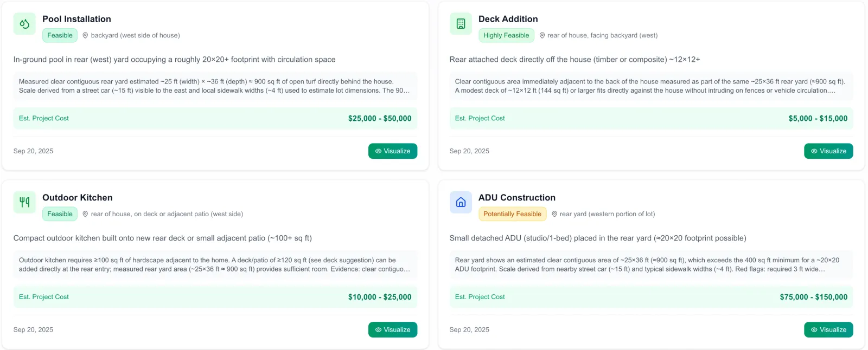Screen dimensions: 868x350
Task: Click the ADU Construction house icon
Action: pos(461,202)
